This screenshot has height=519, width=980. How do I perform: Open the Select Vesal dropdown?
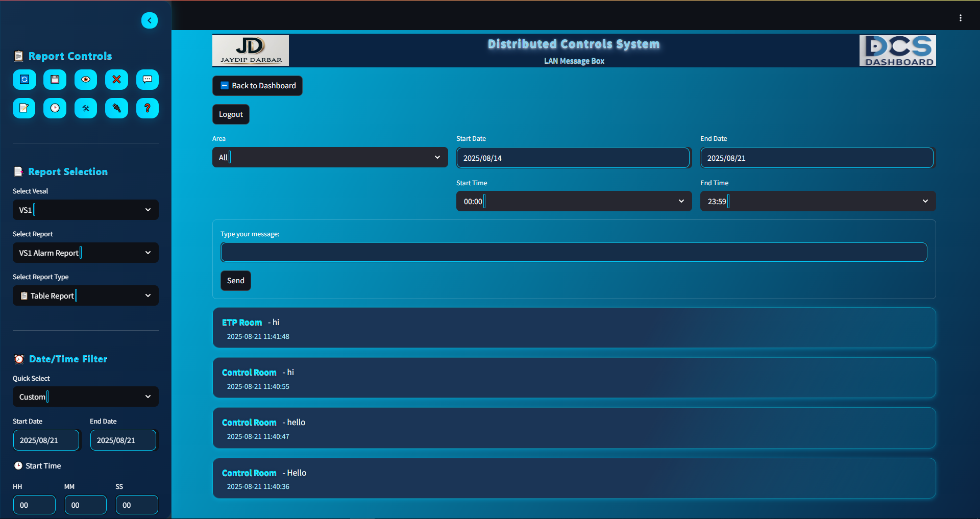tap(85, 210)
